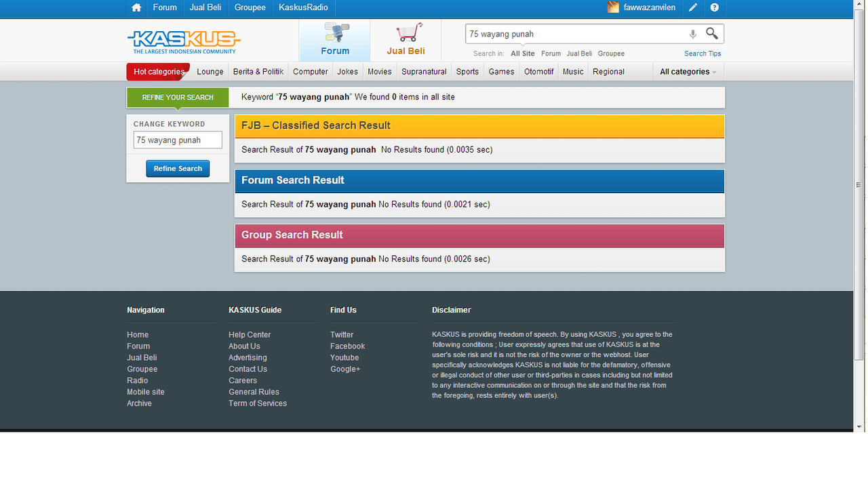This screenshot has width=868, height=488.
Task: Open Groupee in the top bar
Action: 250,7
